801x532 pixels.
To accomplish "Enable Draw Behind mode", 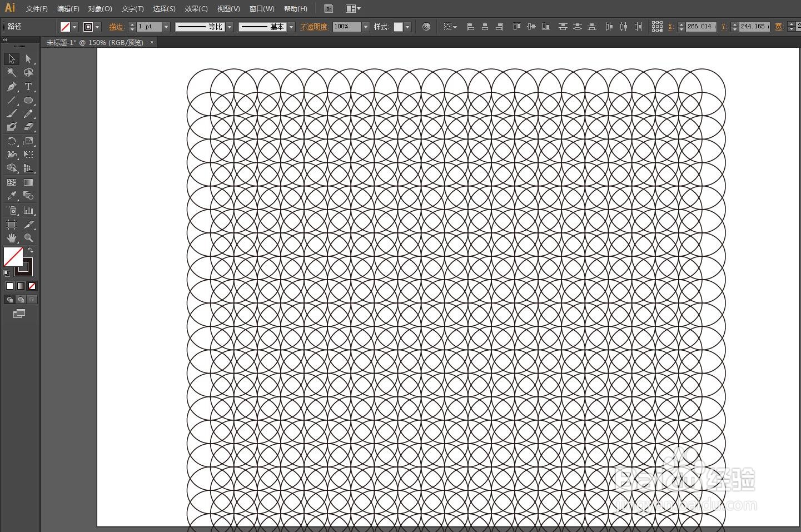I will (21, 300).
